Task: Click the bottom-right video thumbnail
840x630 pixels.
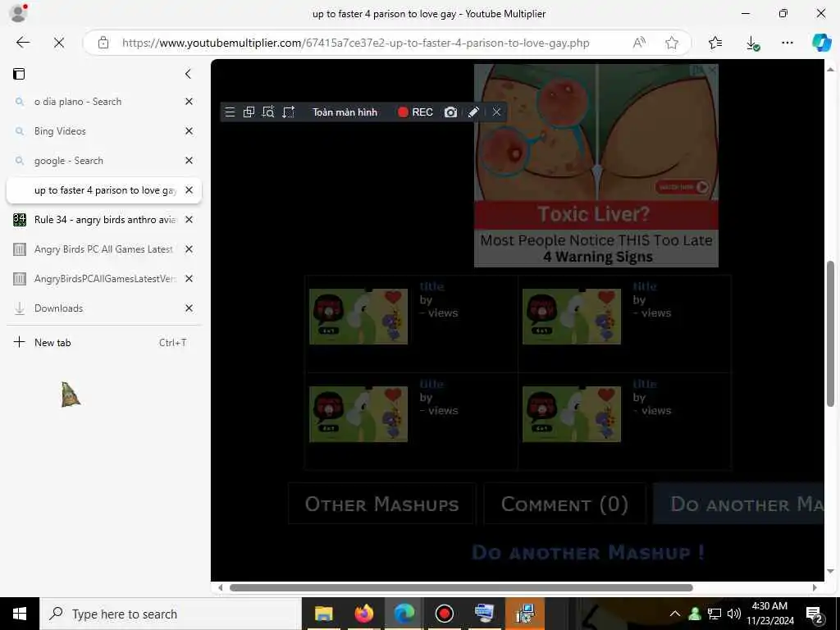Action: coord(572,414)
